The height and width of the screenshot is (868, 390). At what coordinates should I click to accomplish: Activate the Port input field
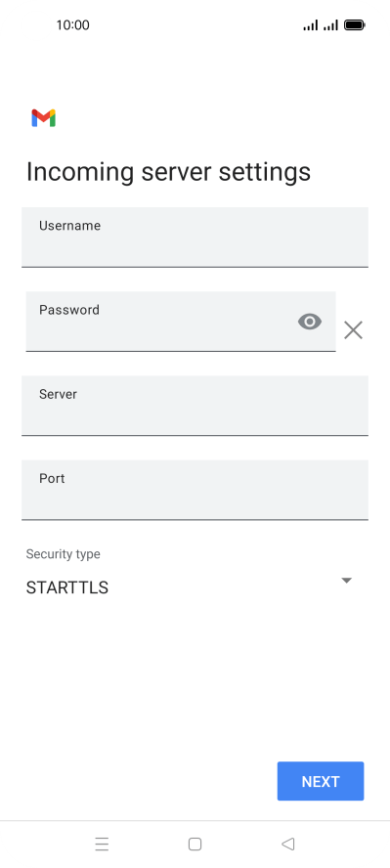click(x=195, y=490)
